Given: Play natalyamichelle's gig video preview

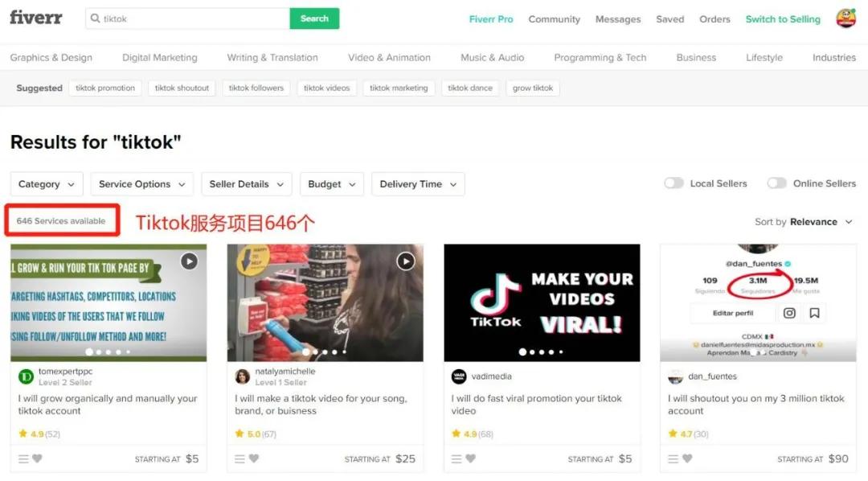Looking at the screenshot, I should pyautogui.click(x=406, y=261).
